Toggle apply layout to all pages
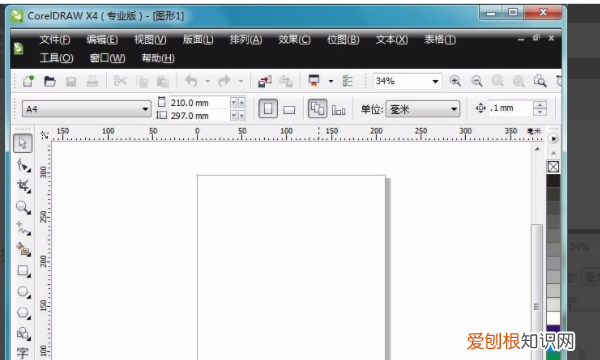600x360 pixels. [318, 109]
